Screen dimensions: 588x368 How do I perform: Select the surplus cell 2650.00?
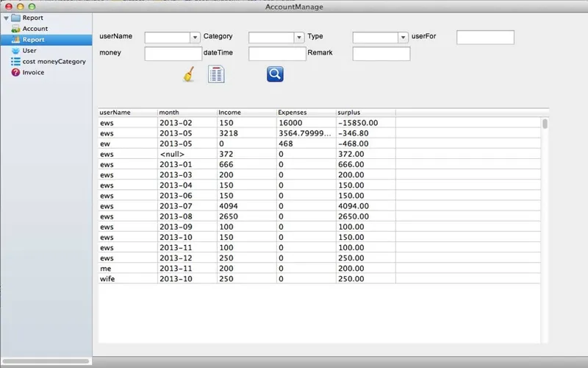(366, 216)
